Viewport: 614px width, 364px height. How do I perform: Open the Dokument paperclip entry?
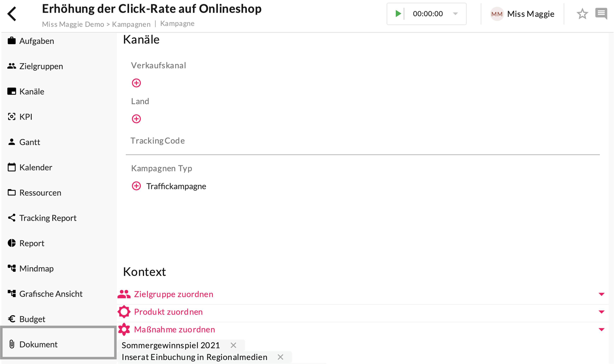click(x=38, y=344)
